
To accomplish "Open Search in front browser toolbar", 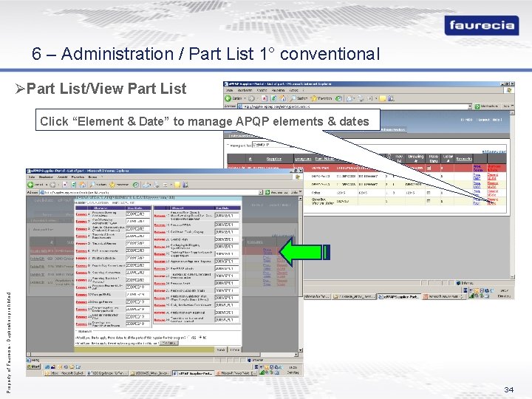I will pos(98,185).
